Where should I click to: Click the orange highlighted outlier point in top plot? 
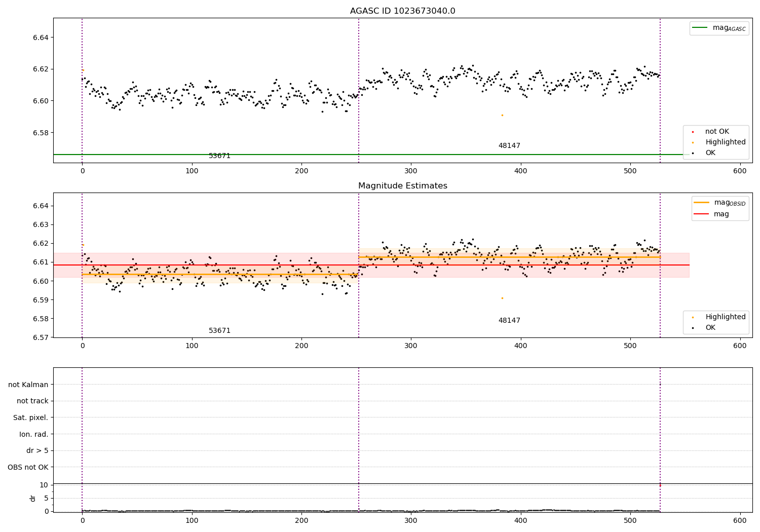coord(502,115)
